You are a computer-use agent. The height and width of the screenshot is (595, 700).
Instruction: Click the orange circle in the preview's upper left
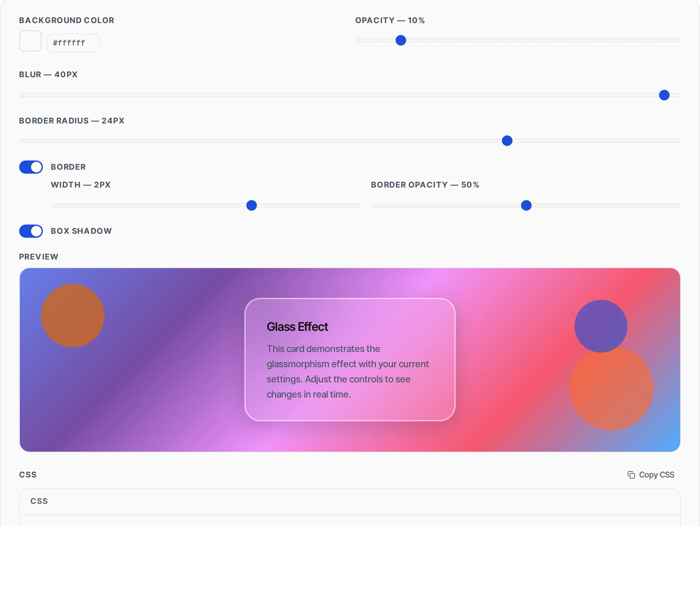(73, 316)
